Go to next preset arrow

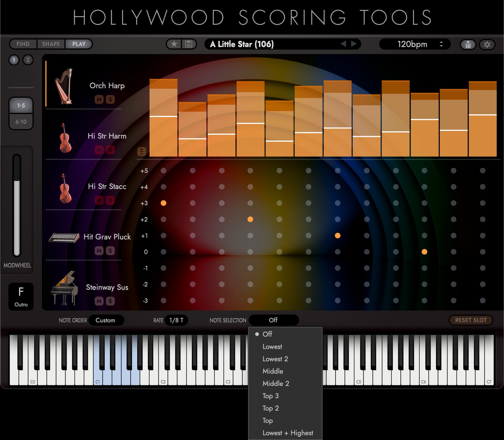tap(354, 44)
